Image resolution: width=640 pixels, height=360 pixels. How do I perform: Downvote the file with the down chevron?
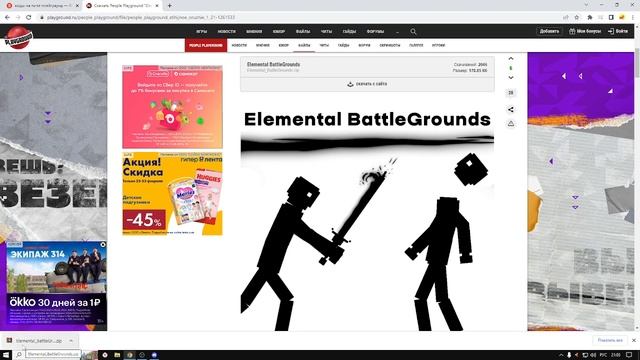coord(511,78)
